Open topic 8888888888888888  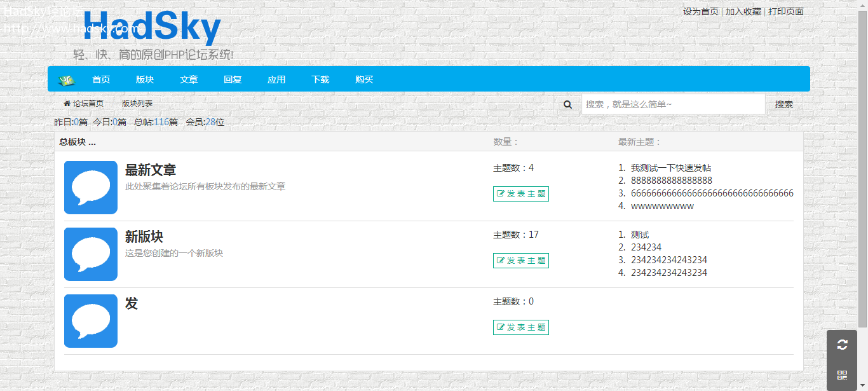672,181
